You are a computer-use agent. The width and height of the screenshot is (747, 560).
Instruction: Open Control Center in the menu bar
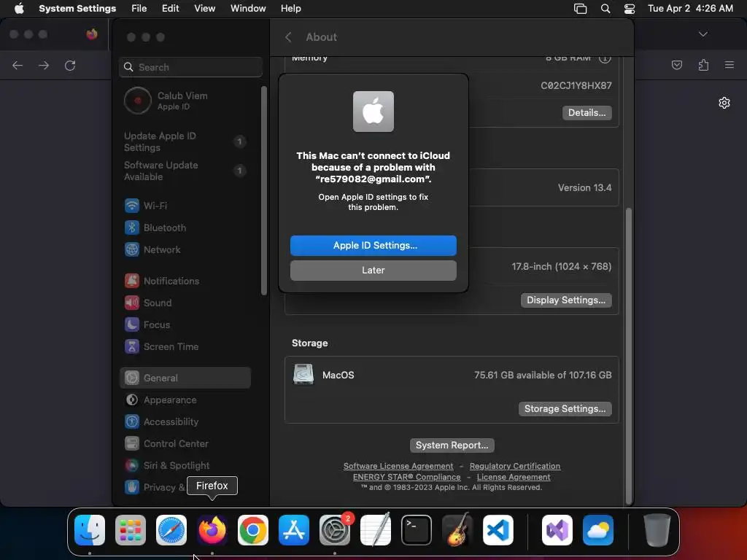[x=630, y=9]
